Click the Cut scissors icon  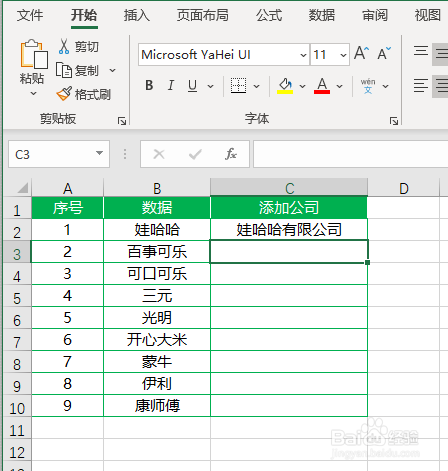pos(64,46)
